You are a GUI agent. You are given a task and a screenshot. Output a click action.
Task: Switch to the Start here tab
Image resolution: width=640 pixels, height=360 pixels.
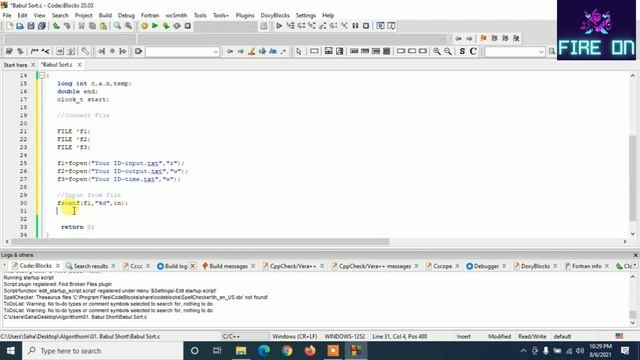tap(15, 65)
